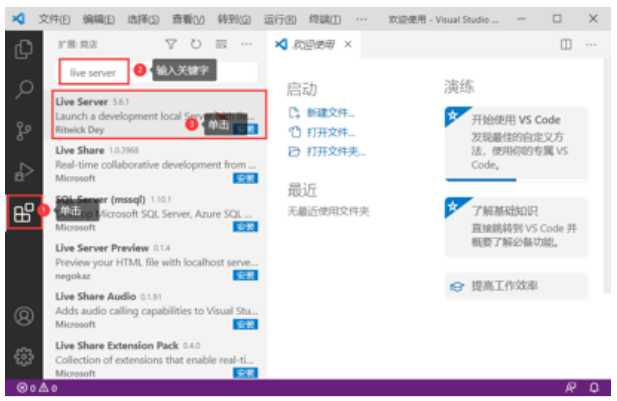Open the Explorer view in activity bar
This screenshot has width=617, height=401.
[x=24, y=49]
